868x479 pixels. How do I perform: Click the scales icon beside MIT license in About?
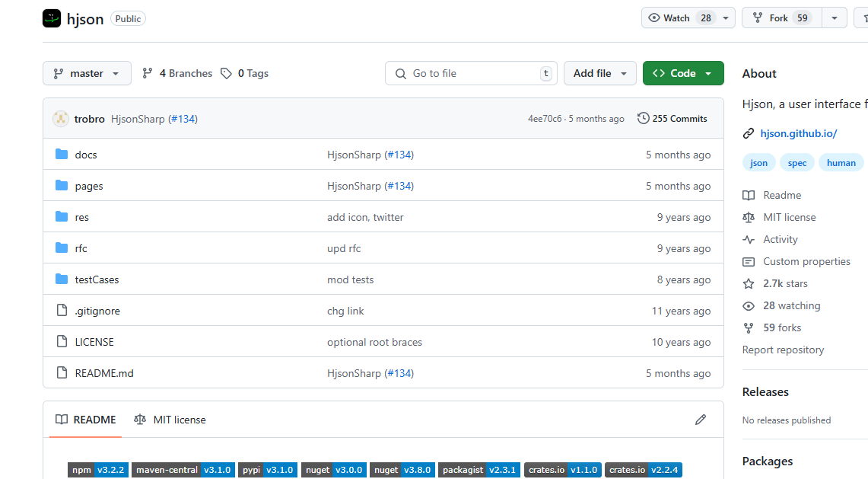(x=749, y=217)
